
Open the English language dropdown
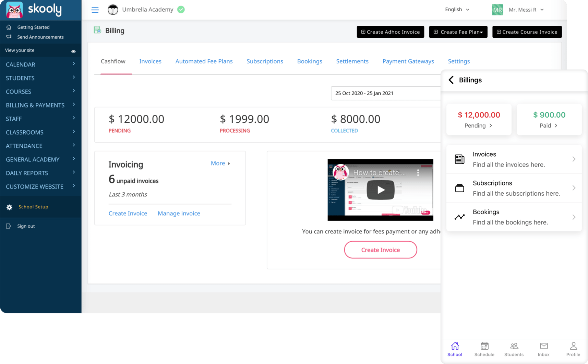point(457,9)
